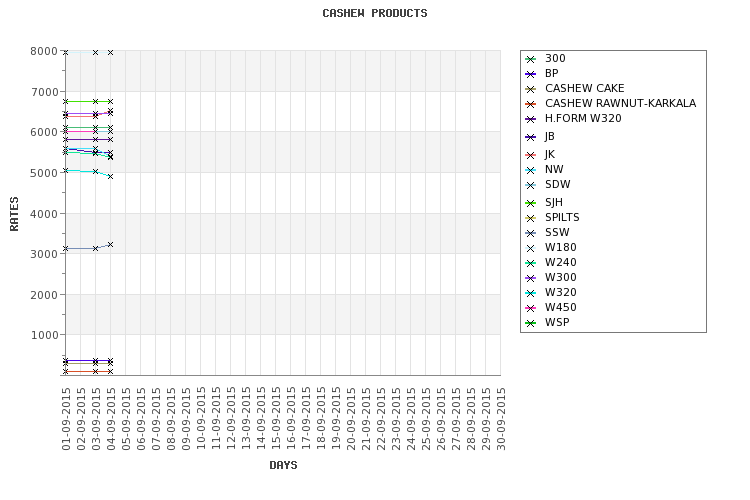Click the W180 legend label

click(x=561, y=247)
